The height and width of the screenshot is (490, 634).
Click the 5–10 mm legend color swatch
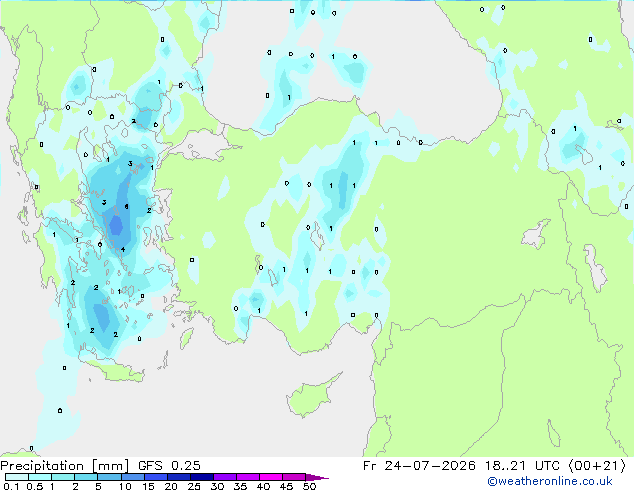pos(110,477)
